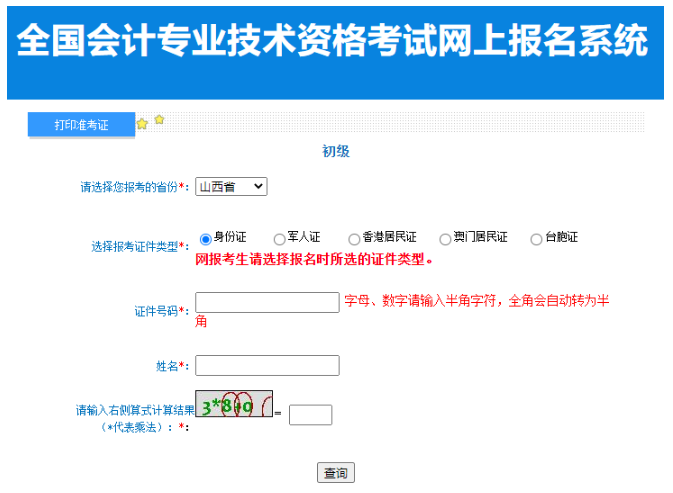Screen dimensions: 673x493
Task: Choose the 香港居民证 radio option
Action: [x=354, y=239]
